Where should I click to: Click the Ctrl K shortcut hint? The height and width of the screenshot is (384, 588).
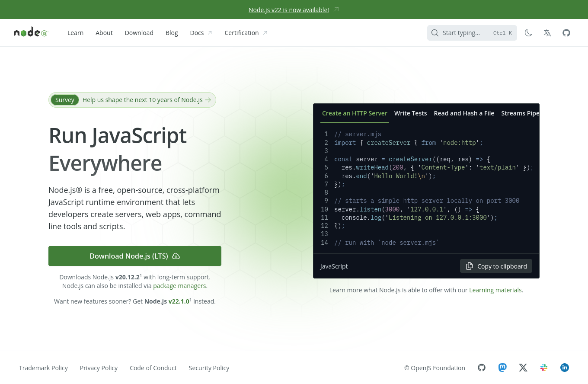pyautogui.click(x=502, y=33)
